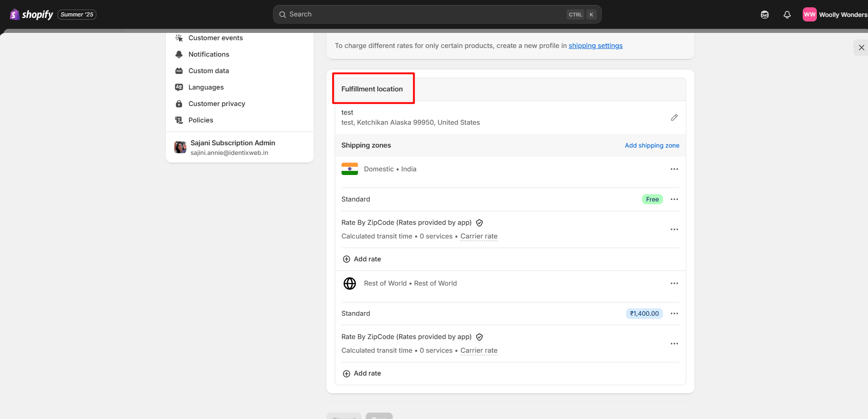868x419 pixels.
Task: Open the notifications bell in top bar
Action: tap(787, 15)
